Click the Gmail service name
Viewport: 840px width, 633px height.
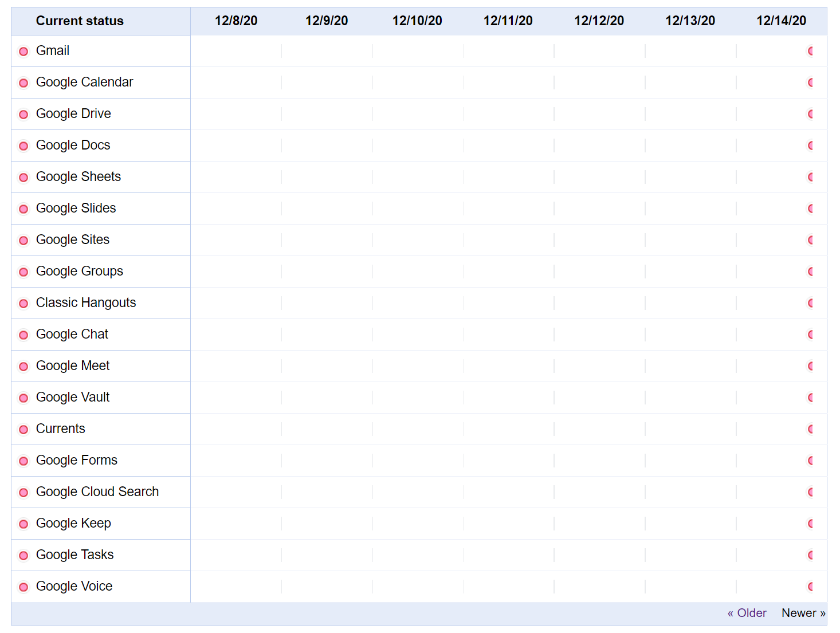pyautogui.click(x=53, y=50)
